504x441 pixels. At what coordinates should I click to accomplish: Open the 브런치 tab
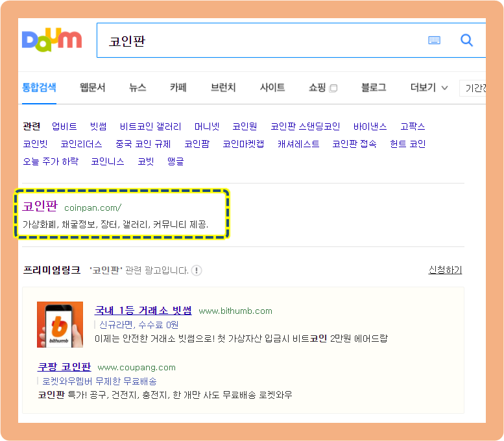pyautogui.click(x=223, y=88)
